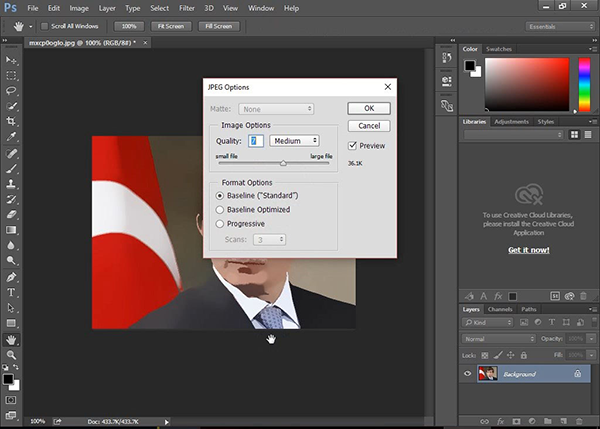Toggle the Preview checkbox

tap(353, 145)
